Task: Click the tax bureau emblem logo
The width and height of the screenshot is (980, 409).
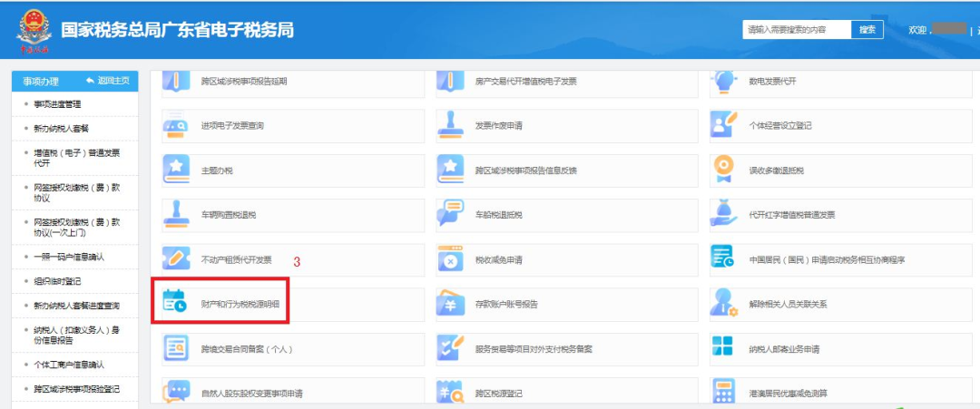Action: 34,31
